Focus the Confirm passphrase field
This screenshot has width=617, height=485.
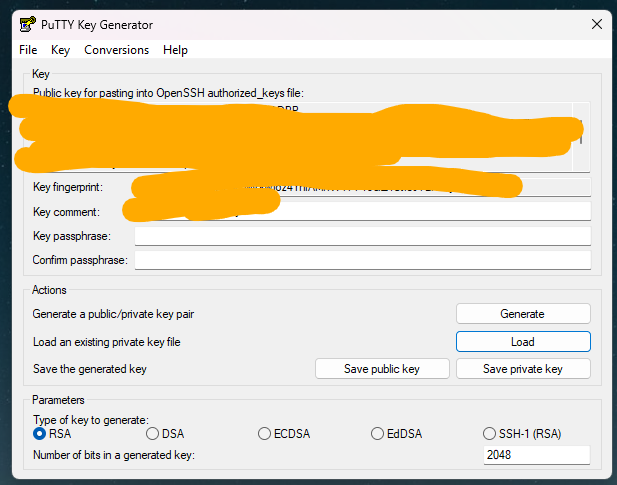point(363,260)
